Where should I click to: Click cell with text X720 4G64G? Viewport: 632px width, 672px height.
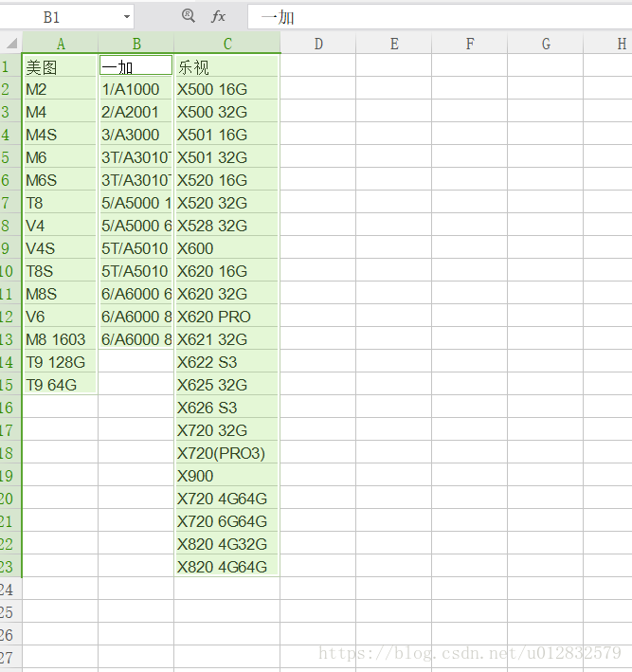(x=227, y=499)
